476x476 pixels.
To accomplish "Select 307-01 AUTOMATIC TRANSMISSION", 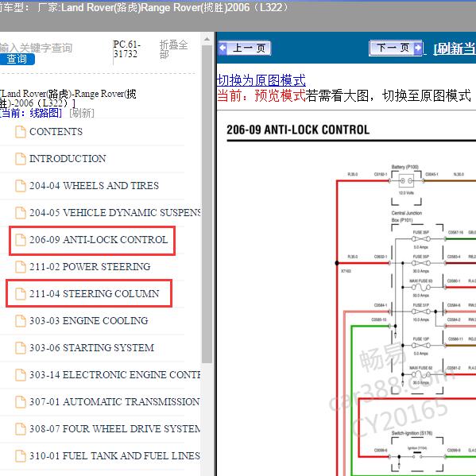I will 114,402.
